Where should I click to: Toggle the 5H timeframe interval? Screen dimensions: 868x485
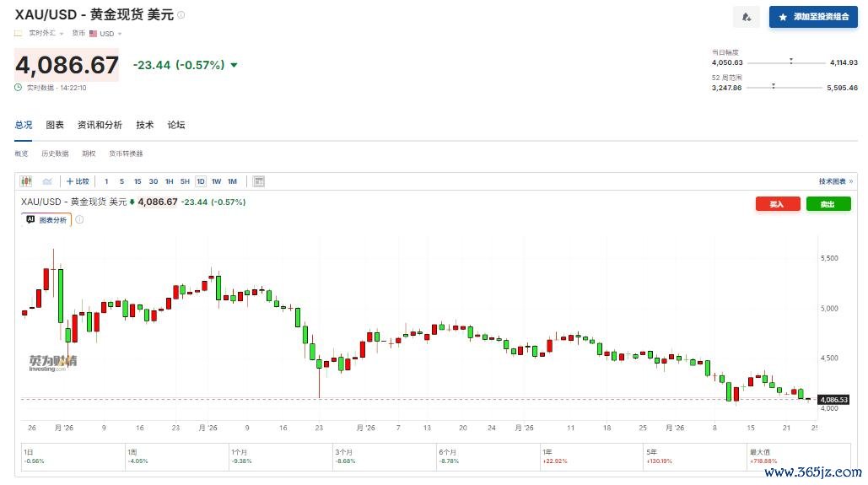click(x=185, y=181)
